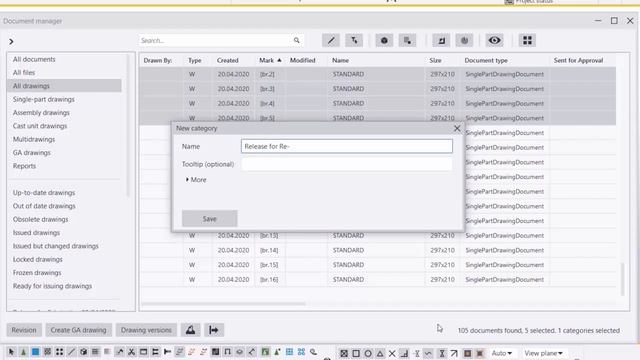Click the search magnifier icon in Document manager
Screen dimensions: 640x360
[x=296, y=40]
